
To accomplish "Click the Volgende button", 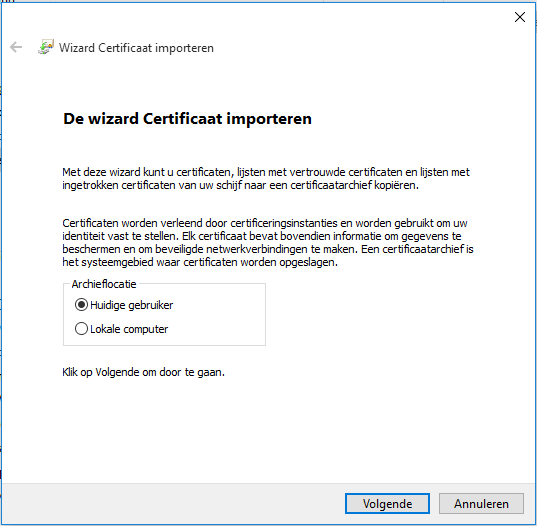I will (387, 503).
